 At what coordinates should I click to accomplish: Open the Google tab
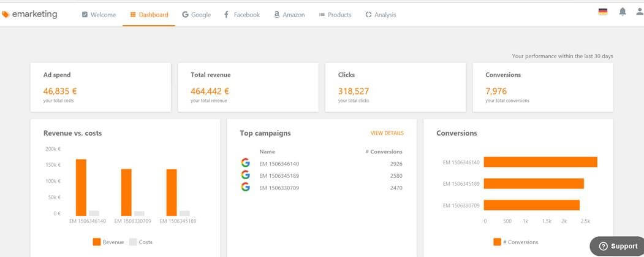pyautogui.click(x=196, y=15)
